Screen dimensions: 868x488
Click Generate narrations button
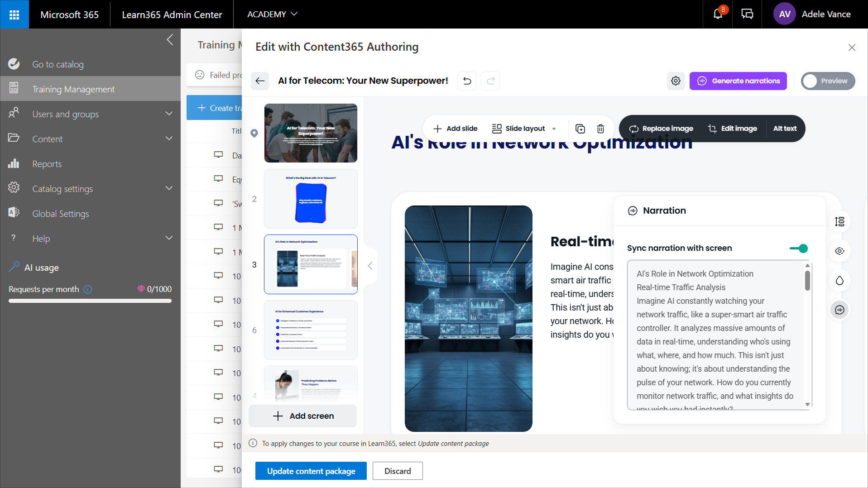click(x=738, y=81)
